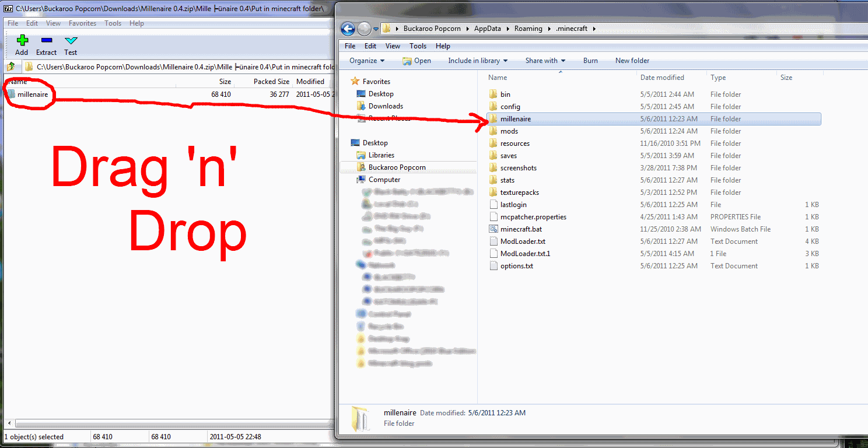
Task: Open the mods folder
Action: click(509, 131)
